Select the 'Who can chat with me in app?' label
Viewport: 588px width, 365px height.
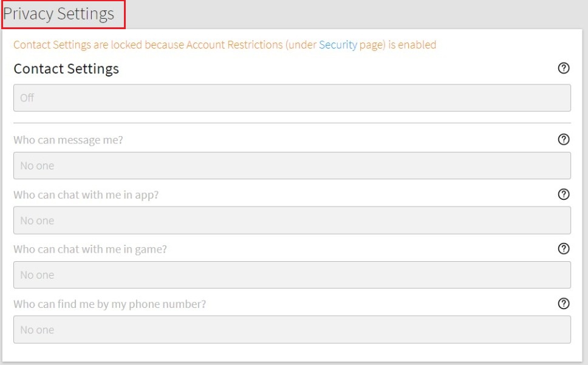tap(86, 195)
